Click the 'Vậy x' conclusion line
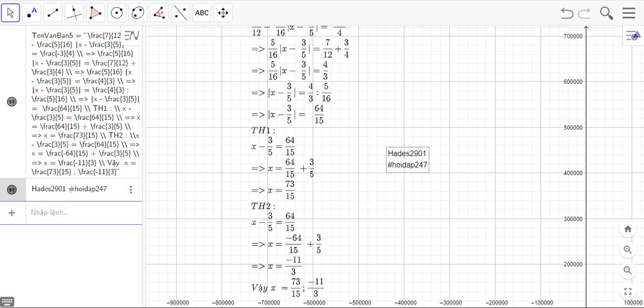 [287, 288]
